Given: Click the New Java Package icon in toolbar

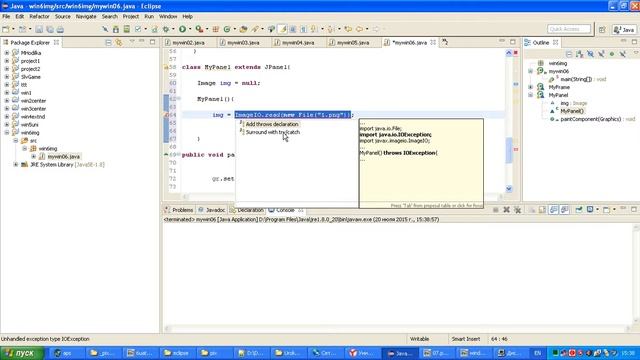Looking at the screenshot, I should click(x=216, y=29).
